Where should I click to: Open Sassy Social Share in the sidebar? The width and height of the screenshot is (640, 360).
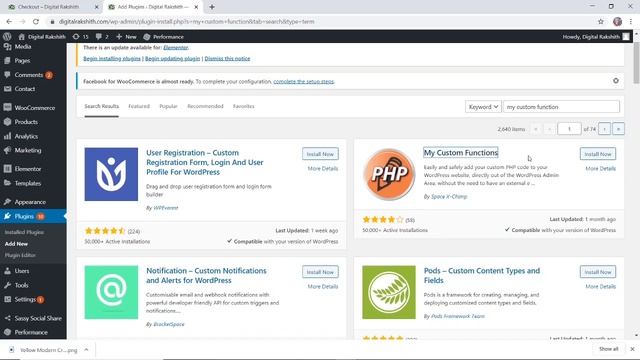click(x=38, y=318)
